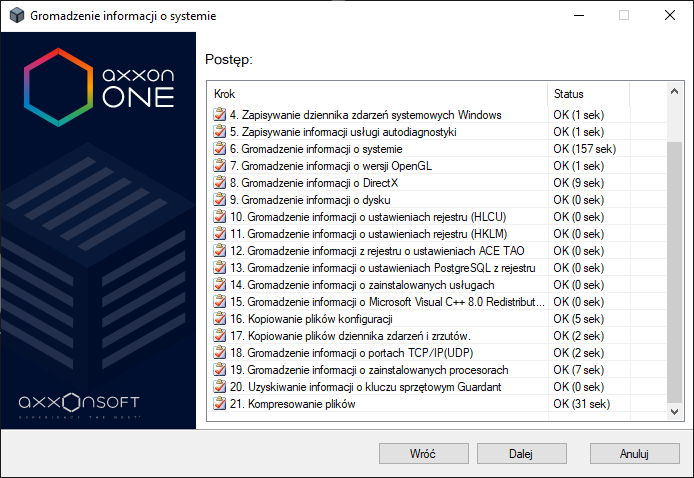Click the icon beside step 11 rejestru (HKLM)

click(x=219, y=234)
